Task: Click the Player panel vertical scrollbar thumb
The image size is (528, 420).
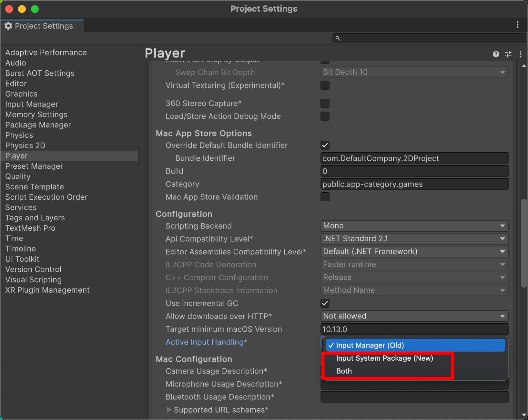Action: [x=524, y=243]
